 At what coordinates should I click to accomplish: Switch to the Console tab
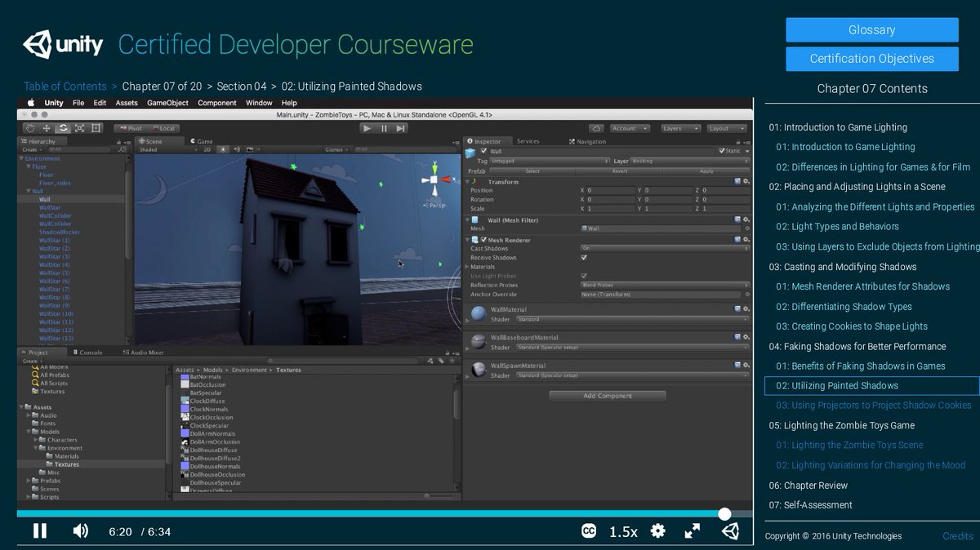88,353
